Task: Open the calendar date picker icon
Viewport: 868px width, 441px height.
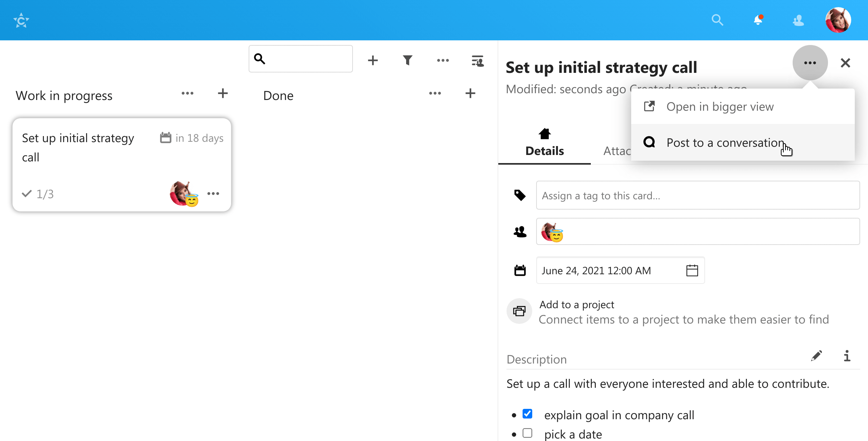Action: click(x=692, y=271)
